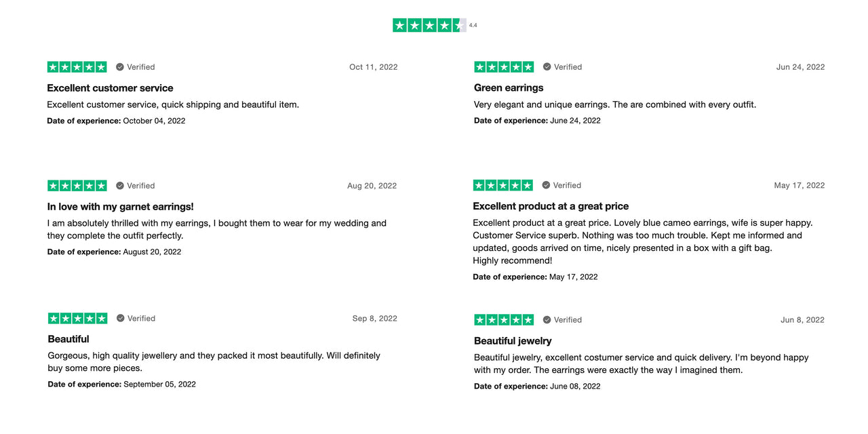The height and width of the screenshot is (434, 868).
Task: Open the Excellent customer service review title
Action: tap(110, 88)
